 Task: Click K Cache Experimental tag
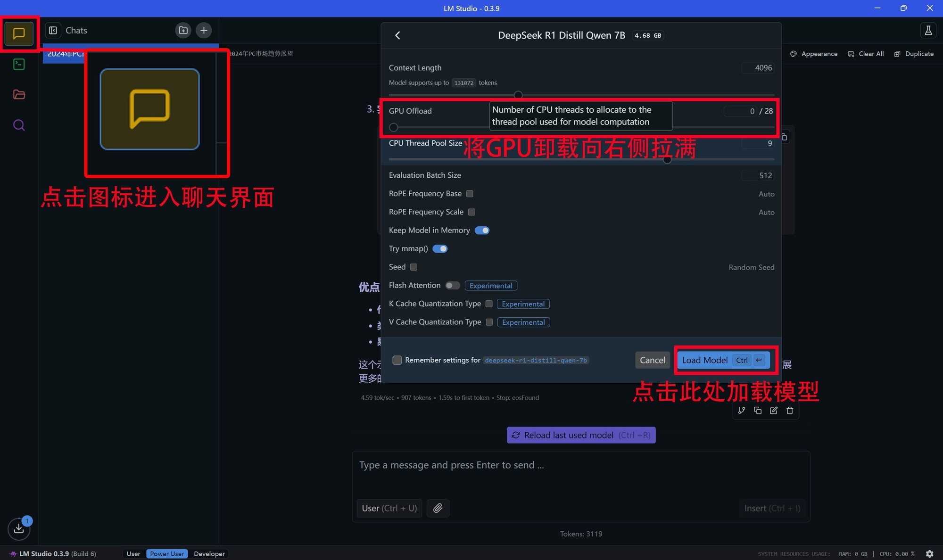click(x=523, y=304)
